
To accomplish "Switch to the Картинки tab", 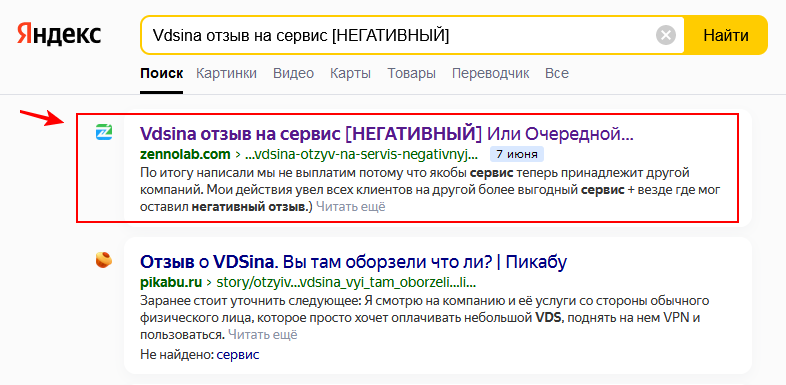I will 226,74.
